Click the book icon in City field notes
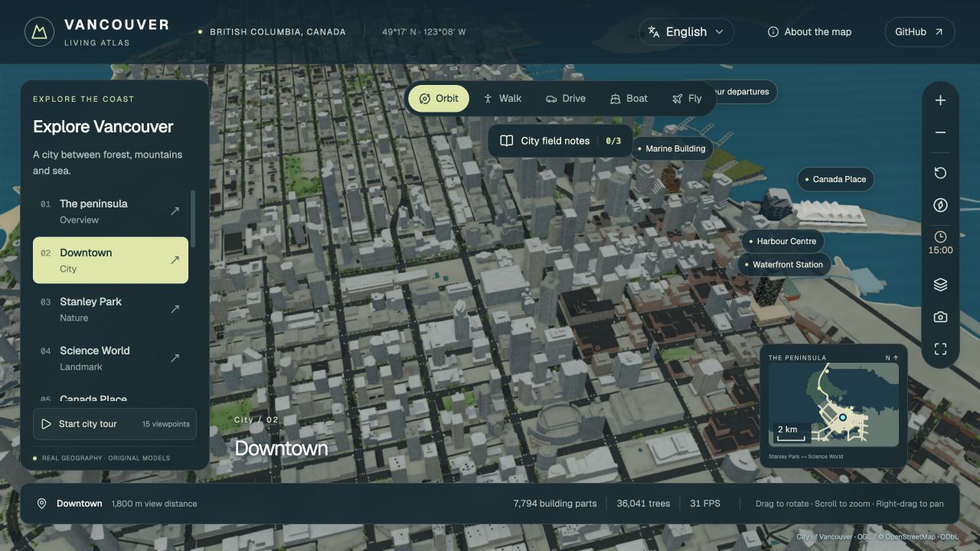The height and width of the screenshot is (551, 980). point(506,141)
